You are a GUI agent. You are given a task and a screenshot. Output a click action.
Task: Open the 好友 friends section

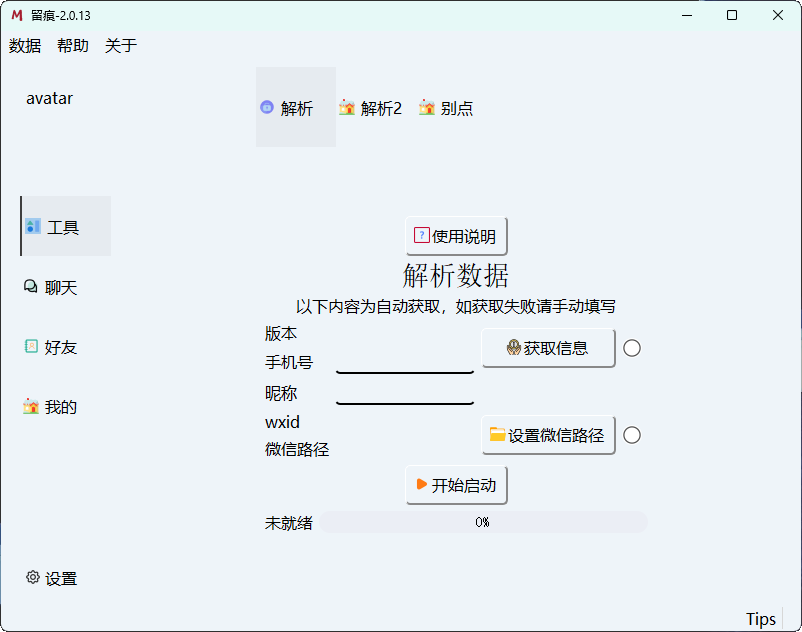pyautogui.click(x=60, y=347)
